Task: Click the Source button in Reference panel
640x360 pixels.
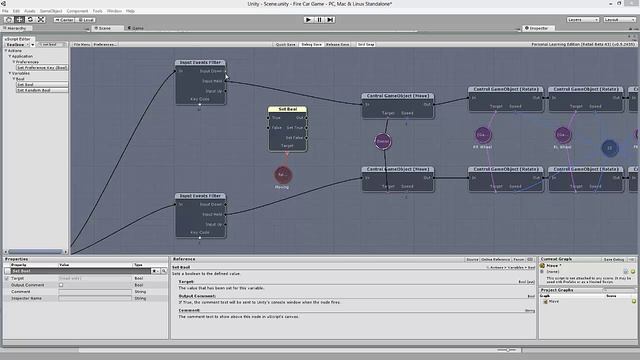Action: click(472, 260)
